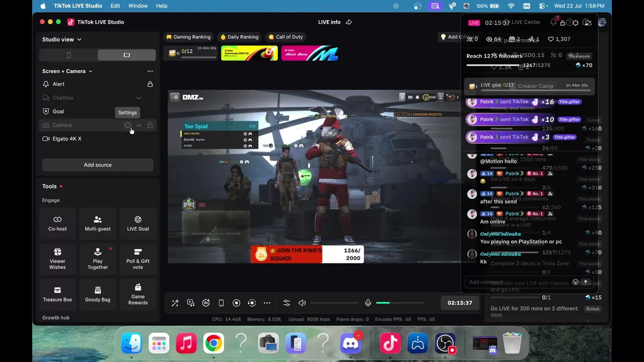Image resolution: width=644 pixels, height=362 pixels.
Task: Start recording with the record button
Action: (x=236, y=303)
